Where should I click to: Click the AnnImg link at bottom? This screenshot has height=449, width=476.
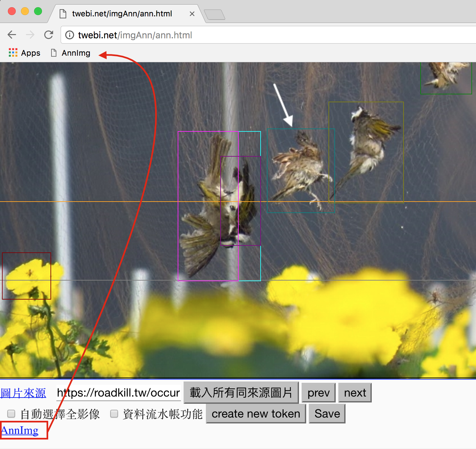[x=20, y=430]
